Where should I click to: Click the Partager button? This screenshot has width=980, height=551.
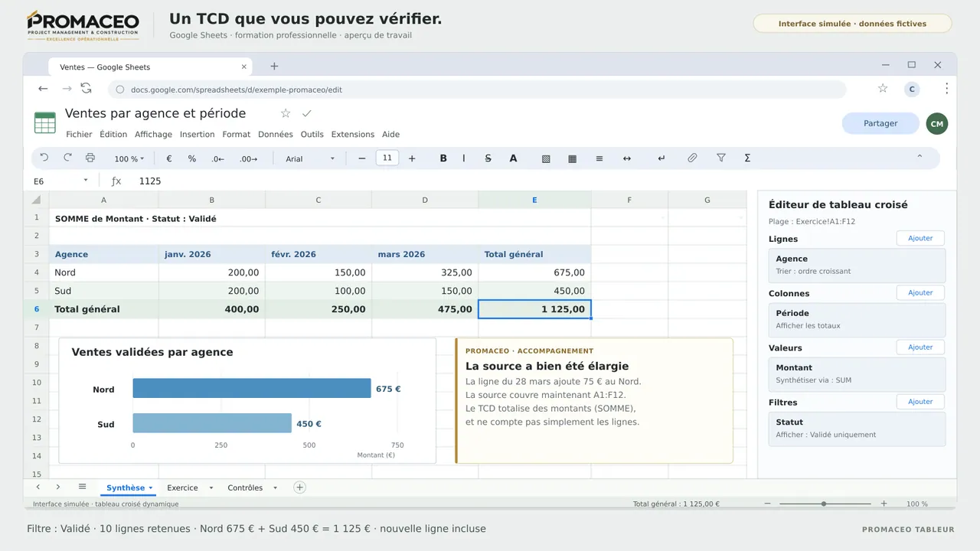click(x=880, y=123)
